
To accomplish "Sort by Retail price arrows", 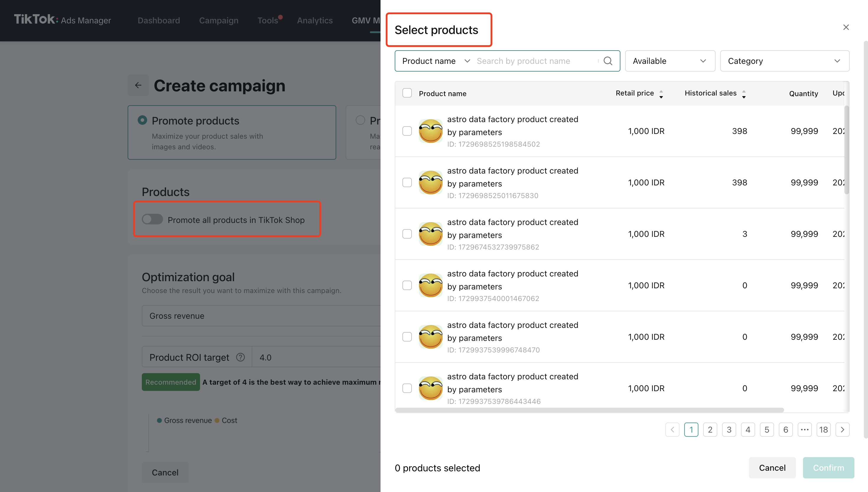I will tap(661, 94).
